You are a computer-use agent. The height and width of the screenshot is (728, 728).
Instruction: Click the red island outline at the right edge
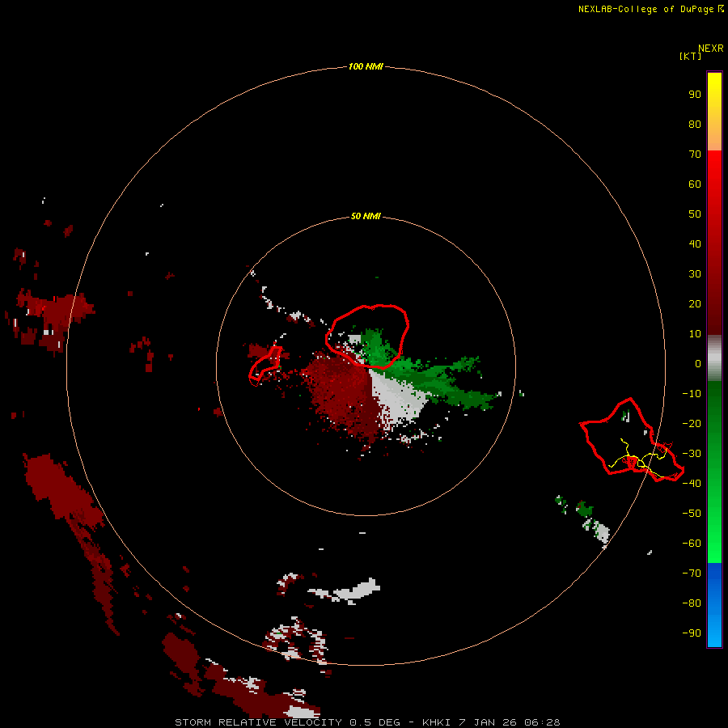coord(632,439)
